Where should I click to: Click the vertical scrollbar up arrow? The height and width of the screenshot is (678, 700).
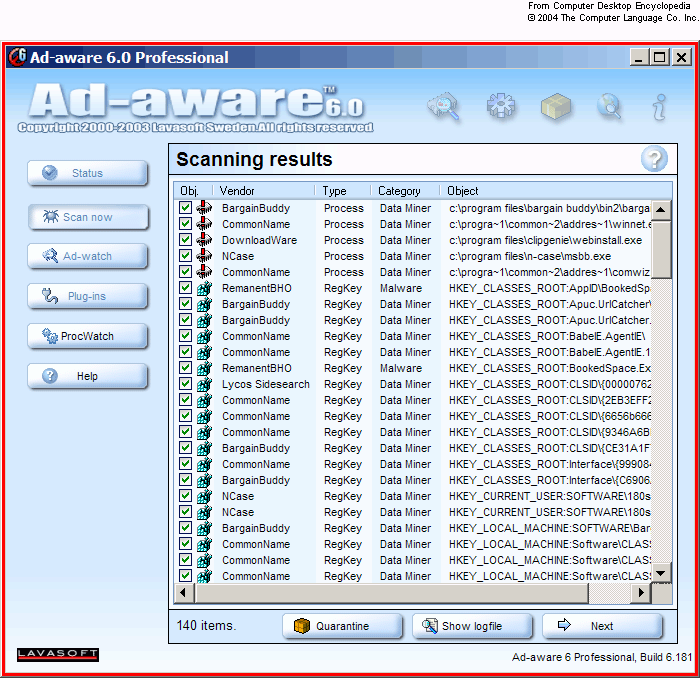661,210
